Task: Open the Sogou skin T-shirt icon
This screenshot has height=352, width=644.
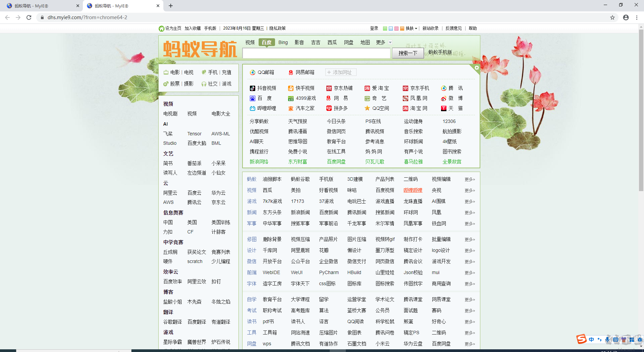Action: [x=624, y=340]
